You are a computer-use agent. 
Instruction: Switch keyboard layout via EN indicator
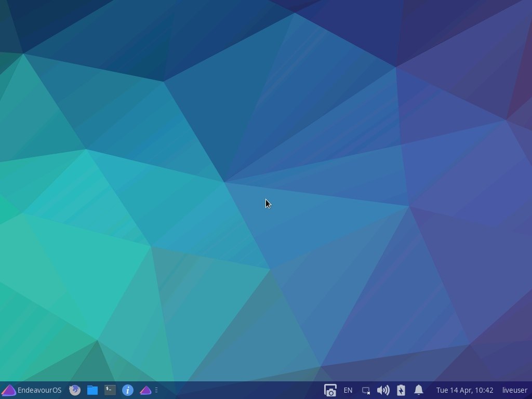click(x=348, y=390)
